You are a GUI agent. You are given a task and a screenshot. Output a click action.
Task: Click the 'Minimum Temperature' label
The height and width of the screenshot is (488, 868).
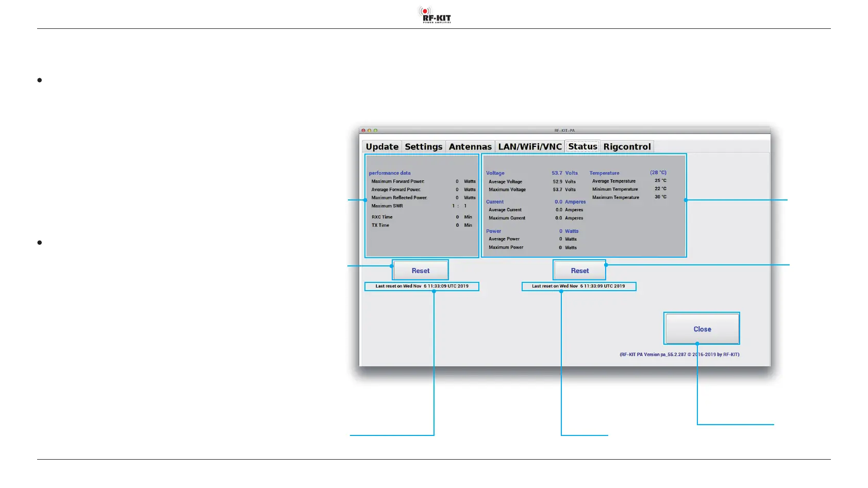click(x=615, y=189)
